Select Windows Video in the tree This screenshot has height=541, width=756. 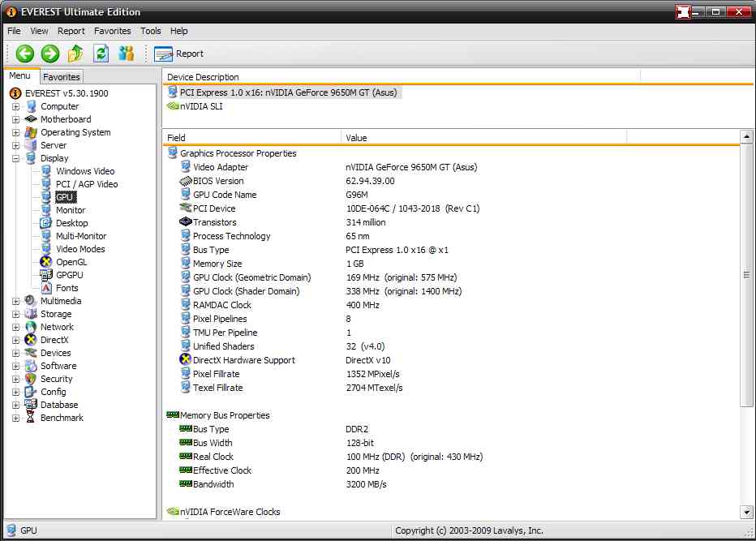pyautogui.click(x=85, y=171)
